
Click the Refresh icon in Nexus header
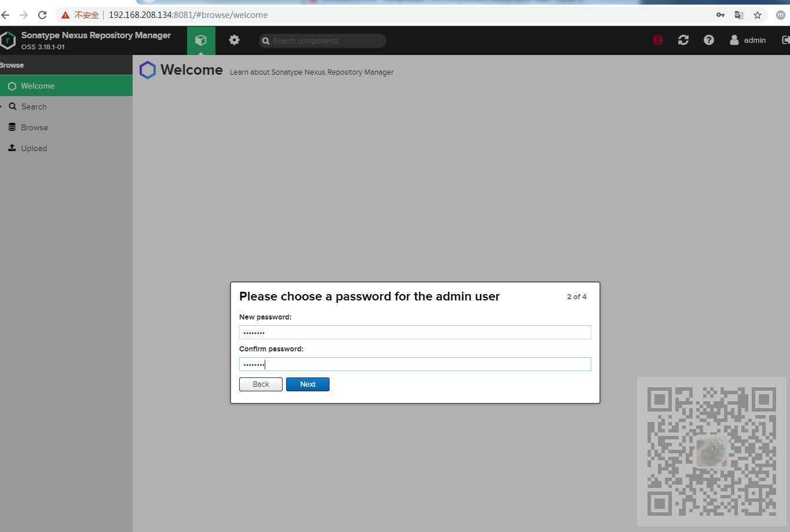pos(683,40)
